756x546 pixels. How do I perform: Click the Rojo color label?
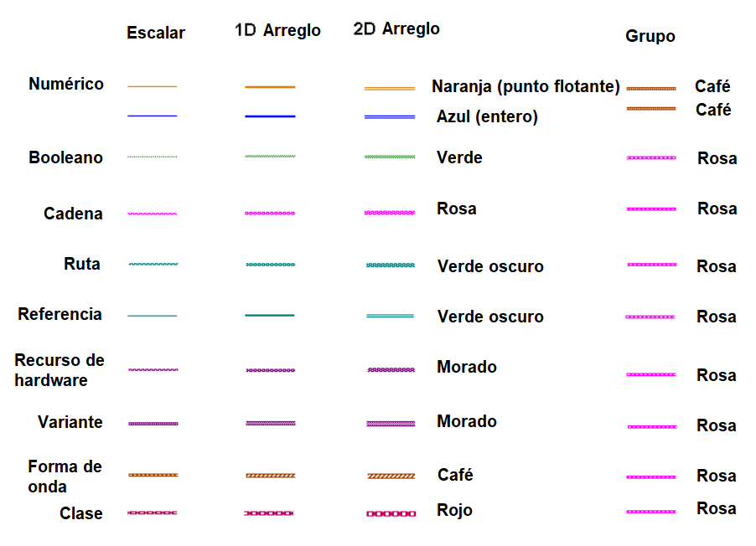(x=454, y=510)
